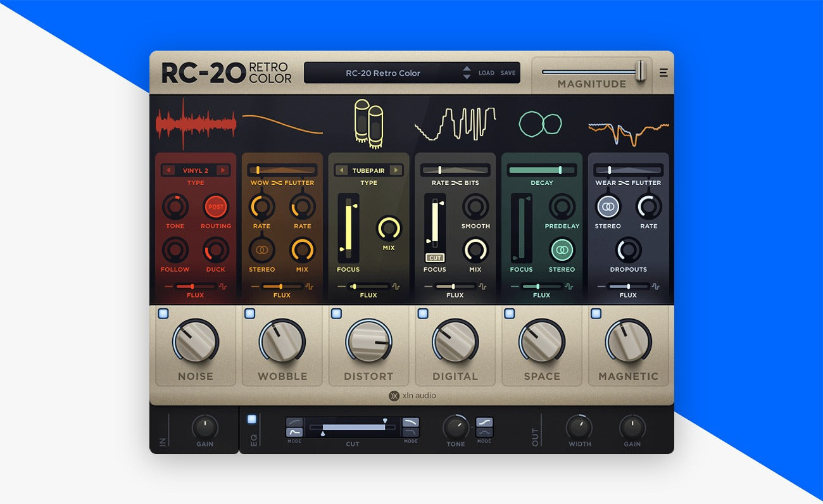Click the large DISTORT amount knob
This screenshot has height=504, width=823.
coord(368,341)
